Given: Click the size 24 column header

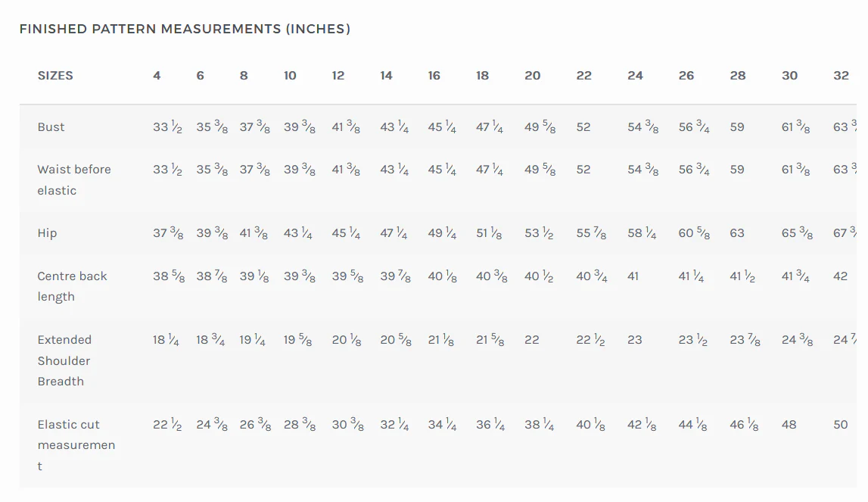Looking at the screenshot, I should tap(635, 76).
